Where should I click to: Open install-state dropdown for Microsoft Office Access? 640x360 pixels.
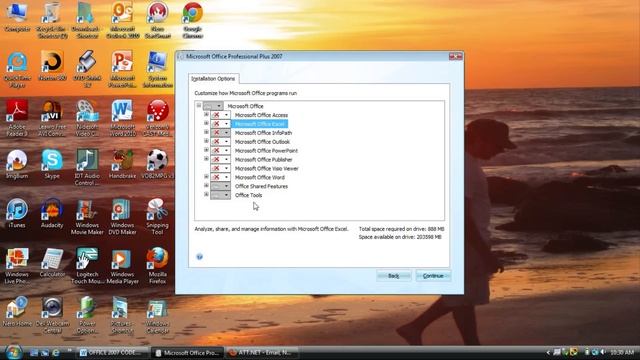(220, 115)
